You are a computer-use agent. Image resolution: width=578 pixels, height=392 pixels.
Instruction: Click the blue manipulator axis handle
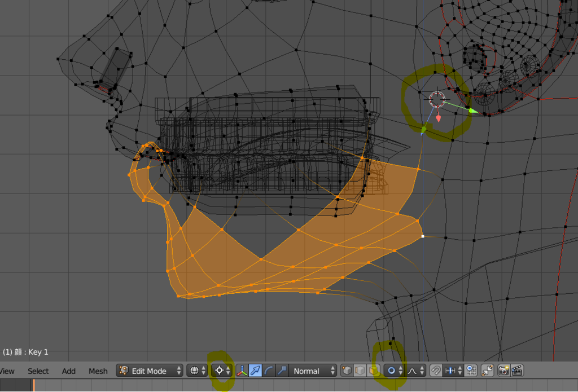tap(424, 130)
